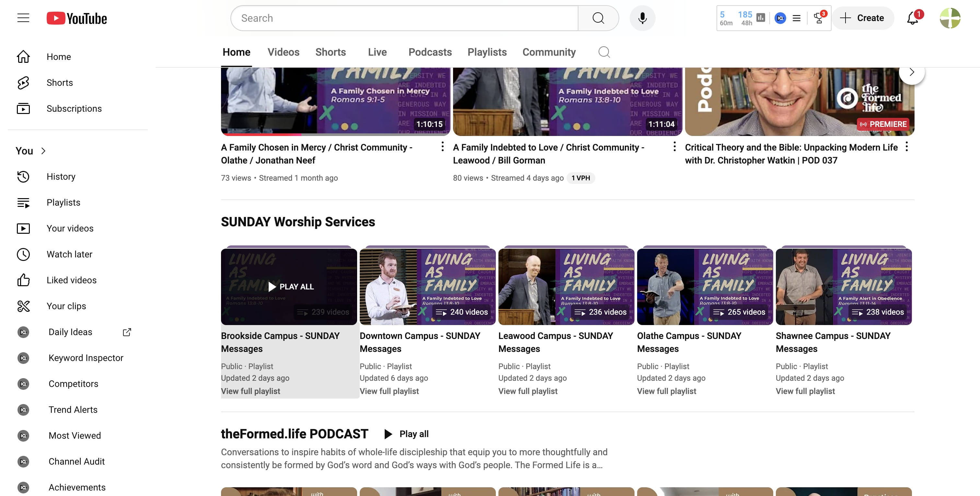Activate voice search microphone
Screen dimensions: 980x496
click(642, 18)
